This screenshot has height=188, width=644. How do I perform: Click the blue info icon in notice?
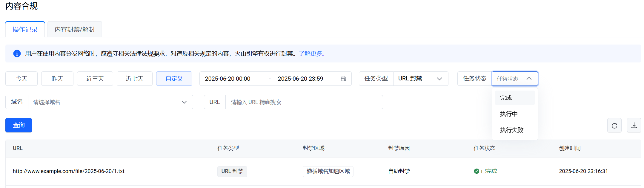[x=17, y=54]
